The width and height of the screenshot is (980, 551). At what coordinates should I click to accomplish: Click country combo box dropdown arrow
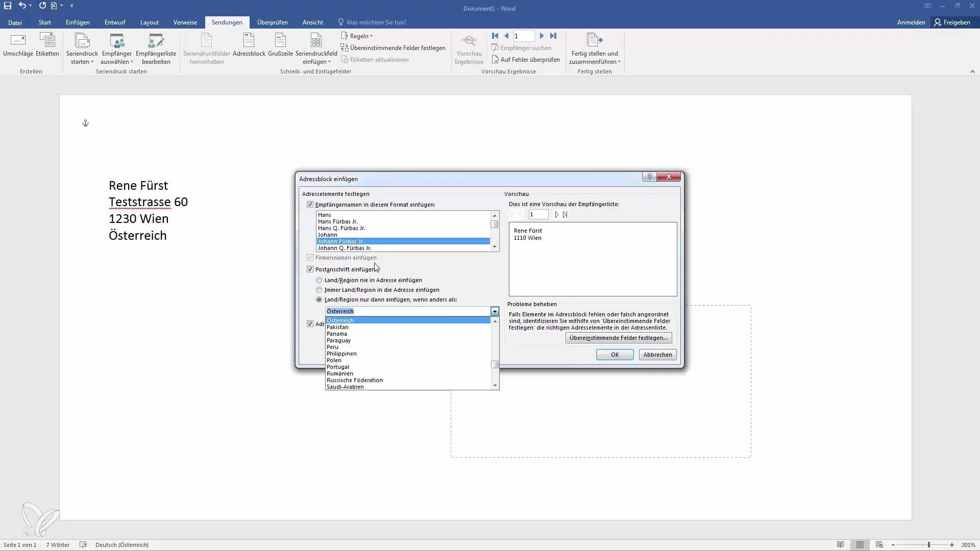(495, 311)
